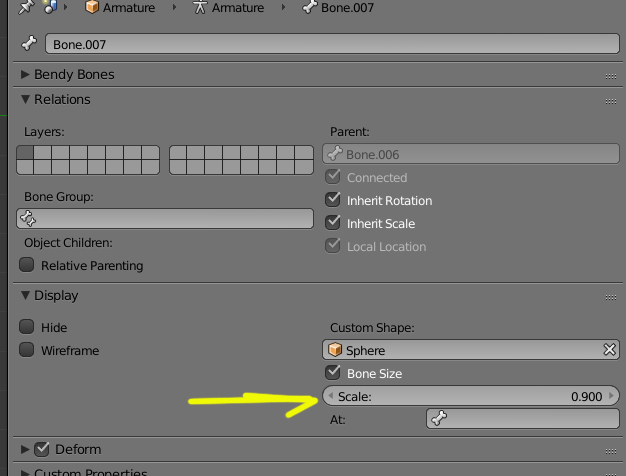
Task: Toggle the Connected checkbox
Action: [333, 177]
